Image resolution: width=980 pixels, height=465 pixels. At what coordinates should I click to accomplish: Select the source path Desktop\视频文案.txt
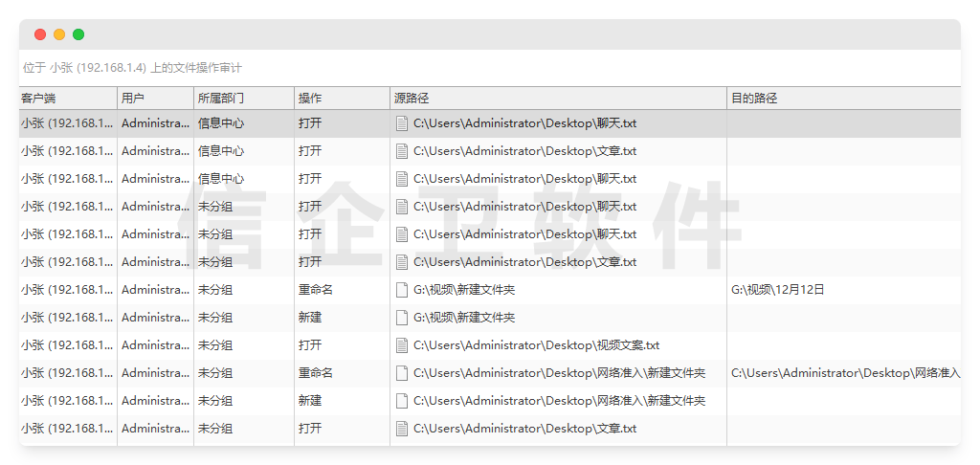point(536,345)
